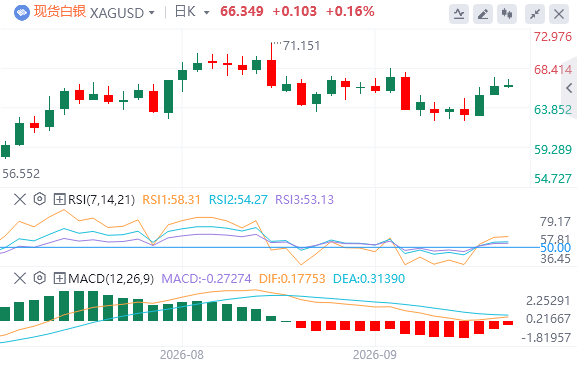
Task: Click the 2026-09 date axis marker
Action: point(375,355)
